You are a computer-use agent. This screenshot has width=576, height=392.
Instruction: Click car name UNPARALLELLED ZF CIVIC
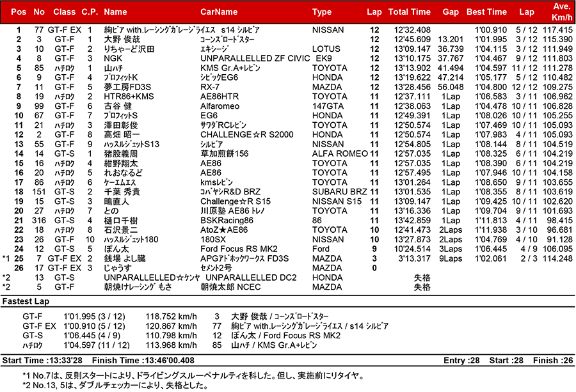point(255,58)
